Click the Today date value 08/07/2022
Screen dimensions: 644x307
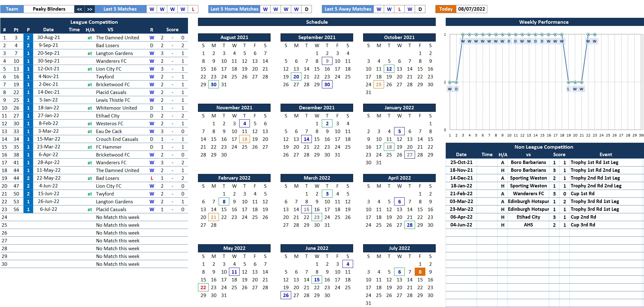point(471,9)
